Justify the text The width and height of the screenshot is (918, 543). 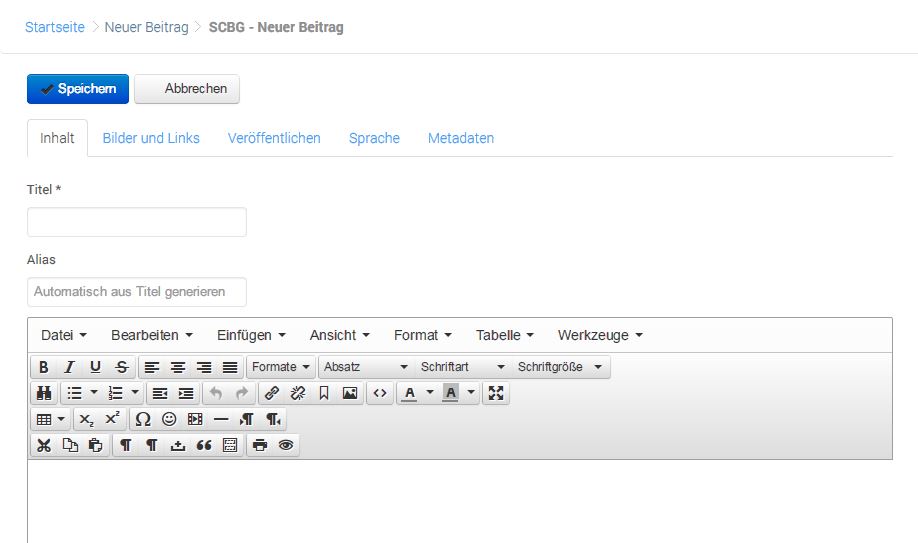pos(230,367)
